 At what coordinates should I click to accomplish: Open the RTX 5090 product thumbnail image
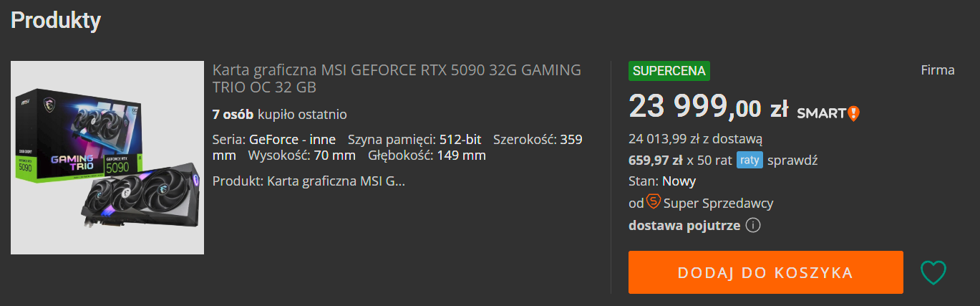pyautogui.click(x=107, y=158)
